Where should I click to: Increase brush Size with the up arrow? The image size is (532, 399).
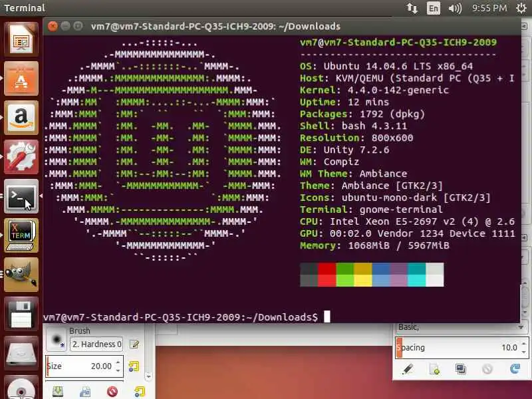coord(118,362)
